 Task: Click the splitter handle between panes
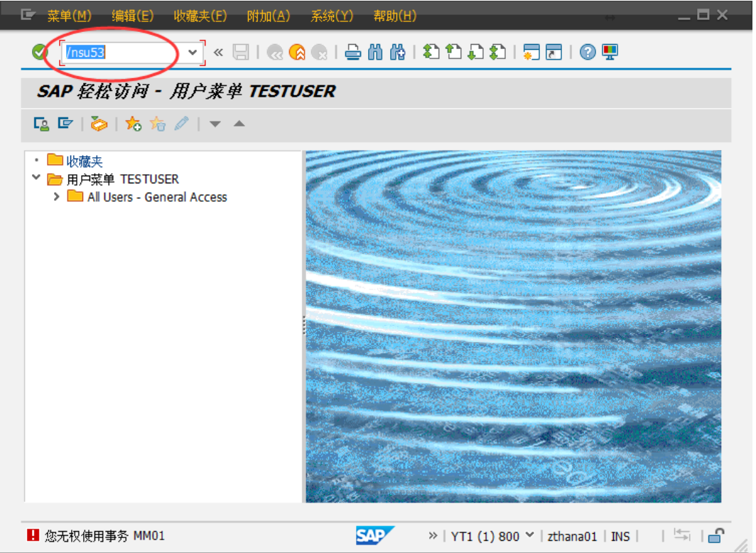pyautogui.click(x=304, y=326)
